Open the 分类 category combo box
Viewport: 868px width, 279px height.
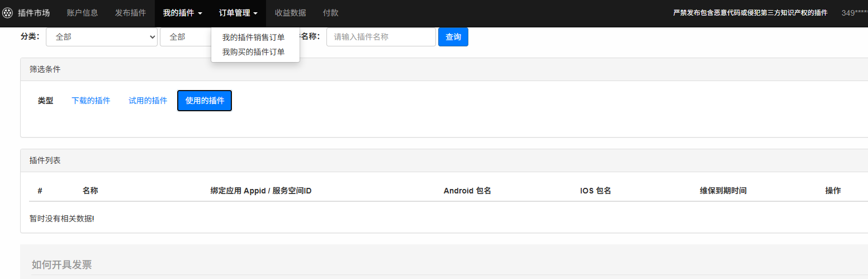(x=101, y=37)
